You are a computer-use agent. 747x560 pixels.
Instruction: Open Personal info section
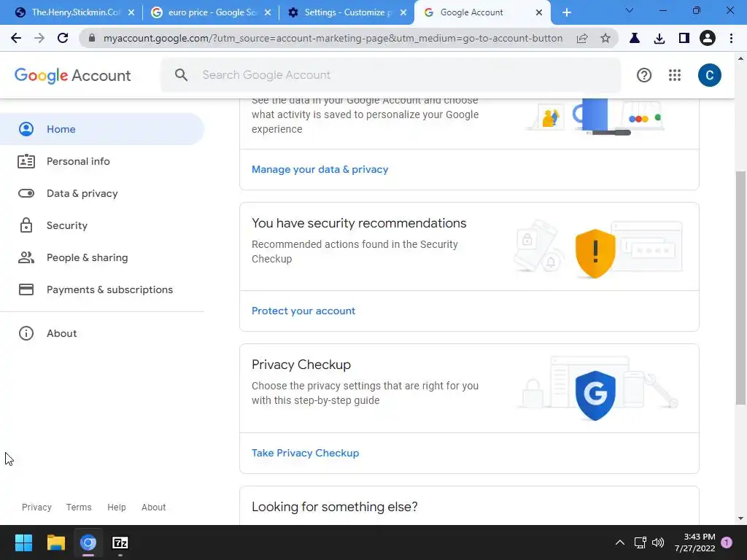(102, 161)
